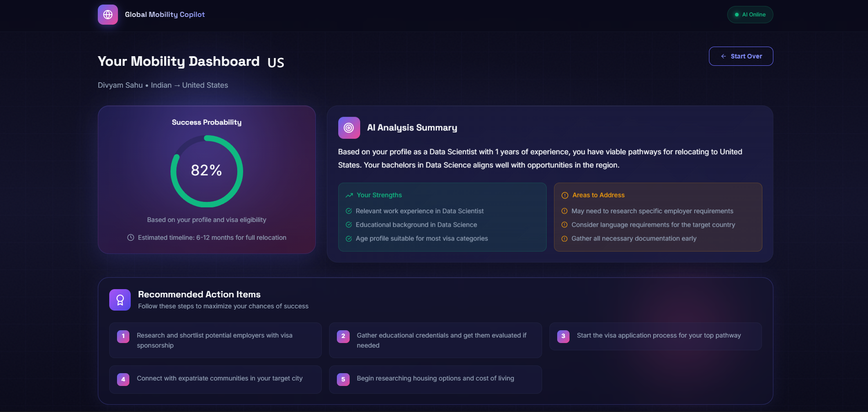Choose step 3 Start the visa application
The image size is (868, 412).
(655, 336)
